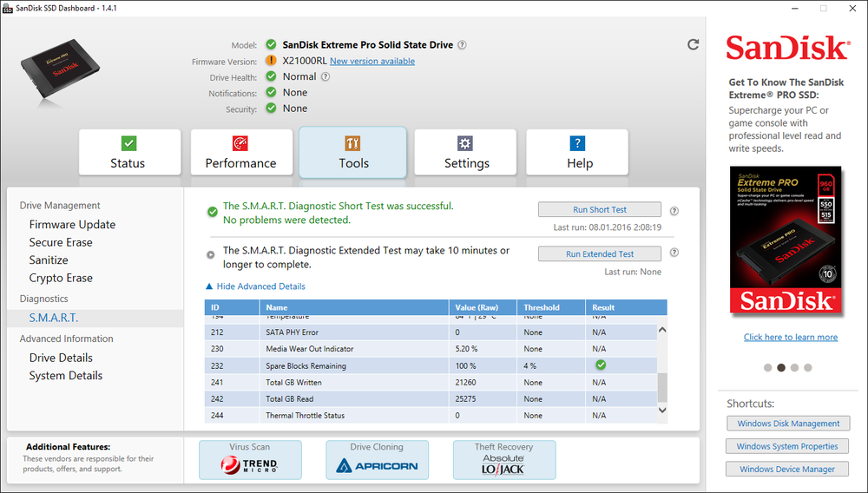The width and height of the screenshot is (868, 493).
Task: Click the green check beside Drive Health
Action: pyautogui.click(x=271, y=76)
